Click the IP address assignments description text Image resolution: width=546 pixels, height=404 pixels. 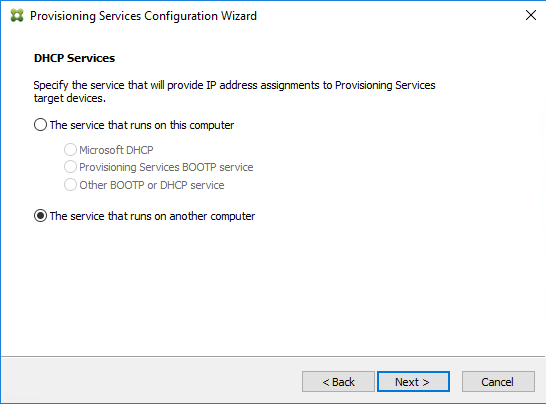click(234, 92)
